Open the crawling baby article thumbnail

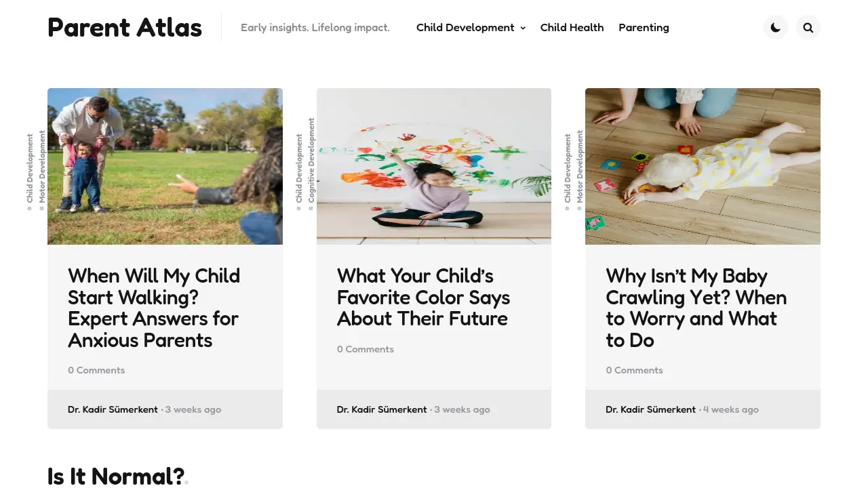coord(703,166)
